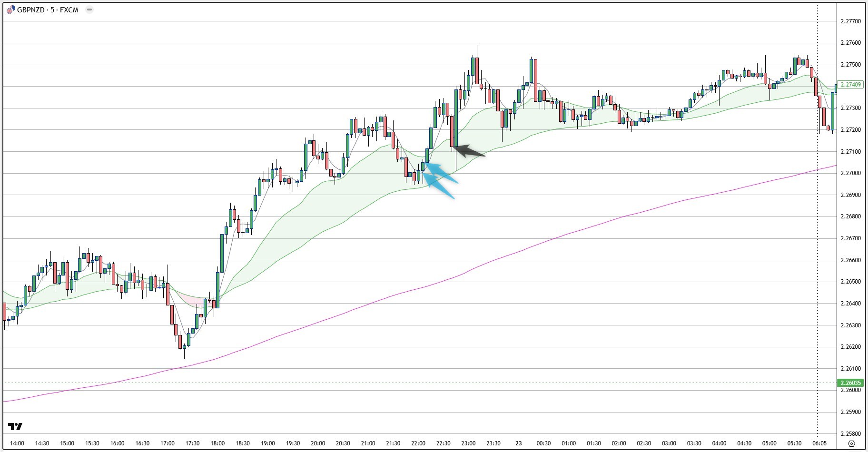This screenshot has width=868, height=452.
Task: Click the green 2.26035 price label
Action: click(850, 383)
